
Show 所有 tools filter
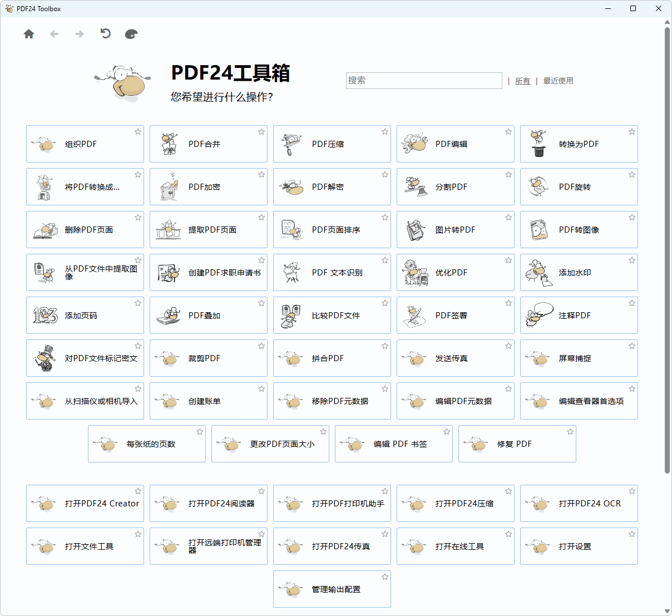(x=522, y=81)
